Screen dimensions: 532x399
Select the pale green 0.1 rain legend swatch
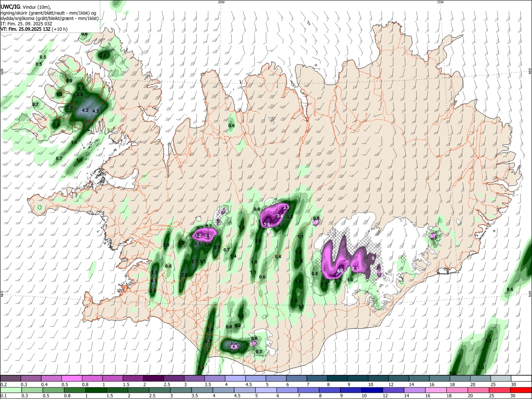[x=10, y=390]
